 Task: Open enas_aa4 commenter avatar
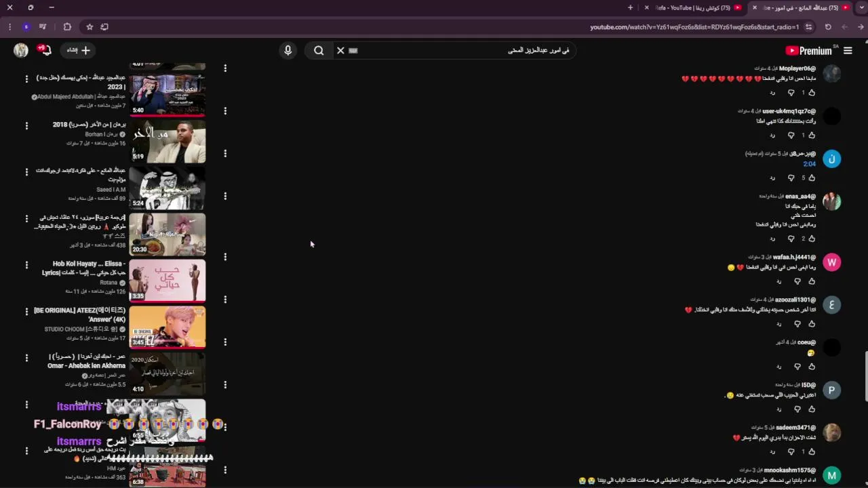[831, 201]
